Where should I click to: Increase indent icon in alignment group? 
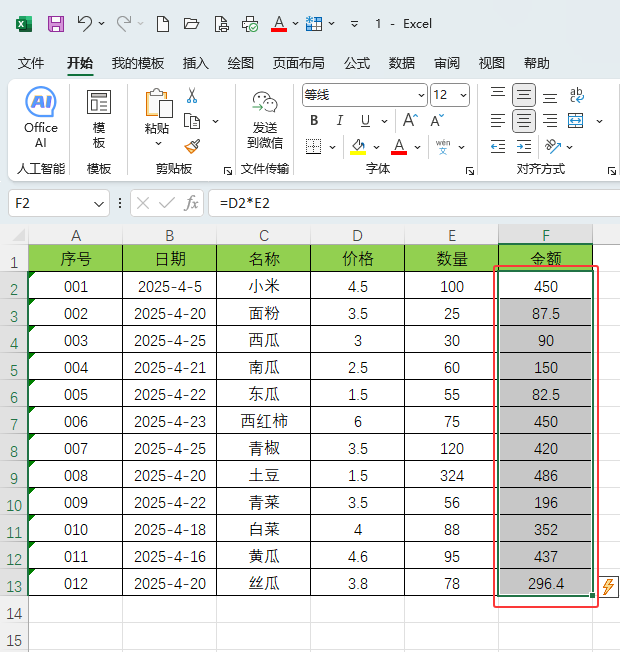[x=524, y=147]
